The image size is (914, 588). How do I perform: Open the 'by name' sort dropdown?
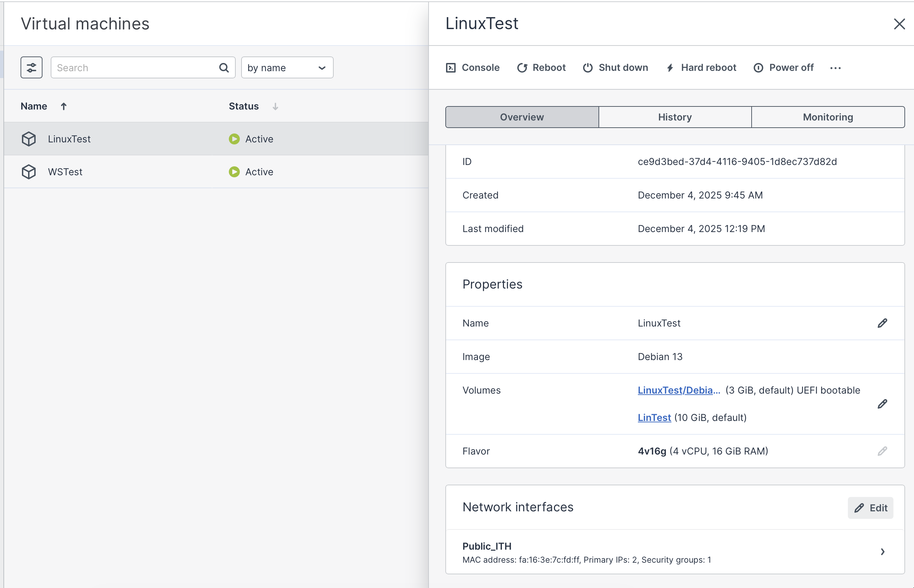pos(287,67)
